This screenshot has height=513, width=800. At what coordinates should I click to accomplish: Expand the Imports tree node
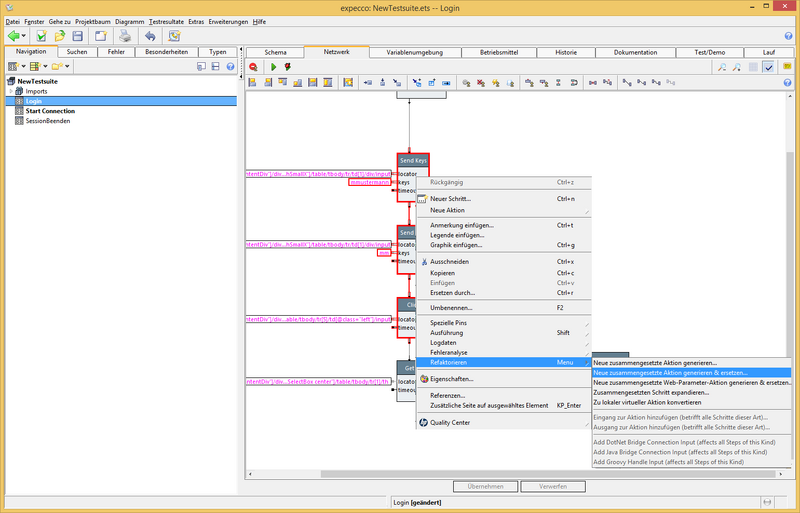click(x=10, y=91)
